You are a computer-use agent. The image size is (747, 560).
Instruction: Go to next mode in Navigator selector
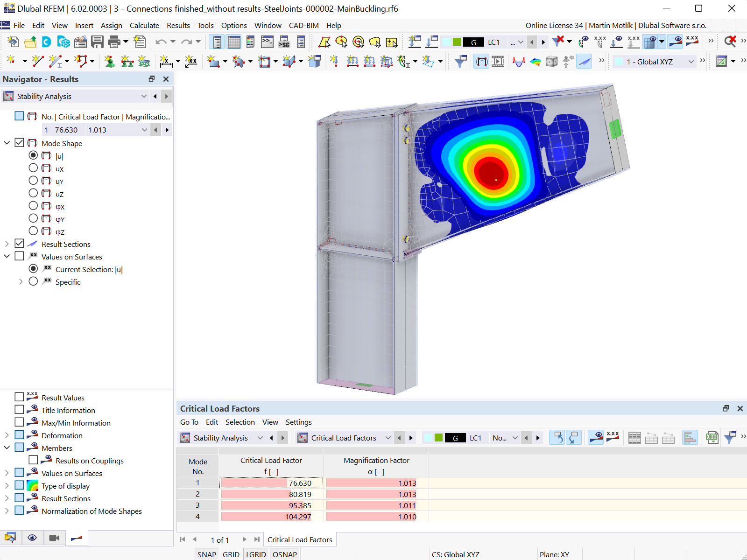(x=167, y=130)
